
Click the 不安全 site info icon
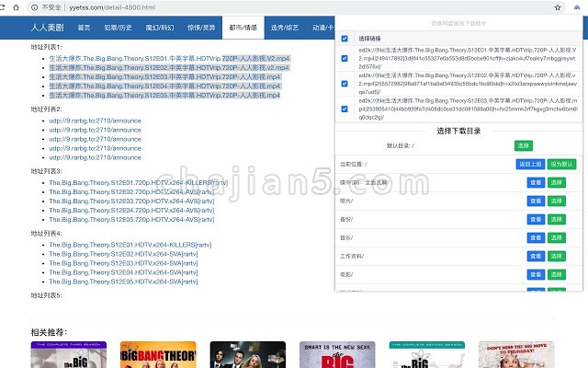(x=35, y=7)
